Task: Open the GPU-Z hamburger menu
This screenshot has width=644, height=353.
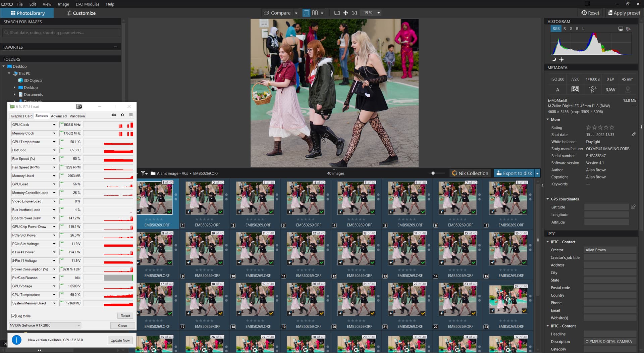Action: click(131, 115)
